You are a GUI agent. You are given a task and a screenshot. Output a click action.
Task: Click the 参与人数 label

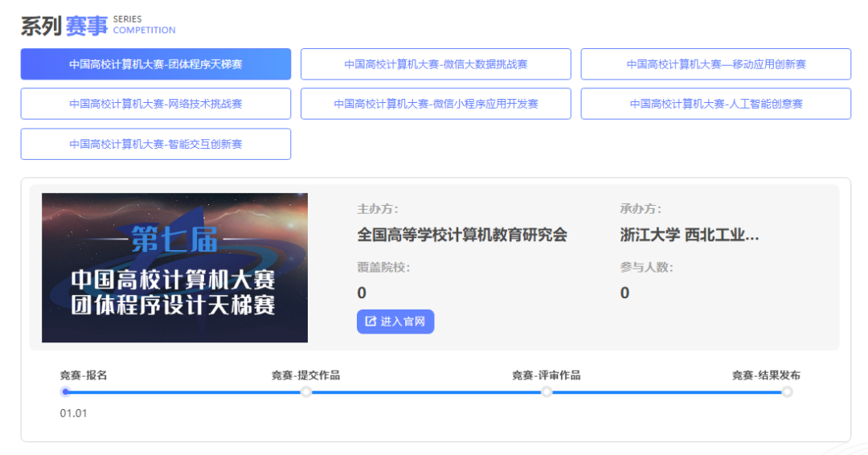tap(646, 268)
